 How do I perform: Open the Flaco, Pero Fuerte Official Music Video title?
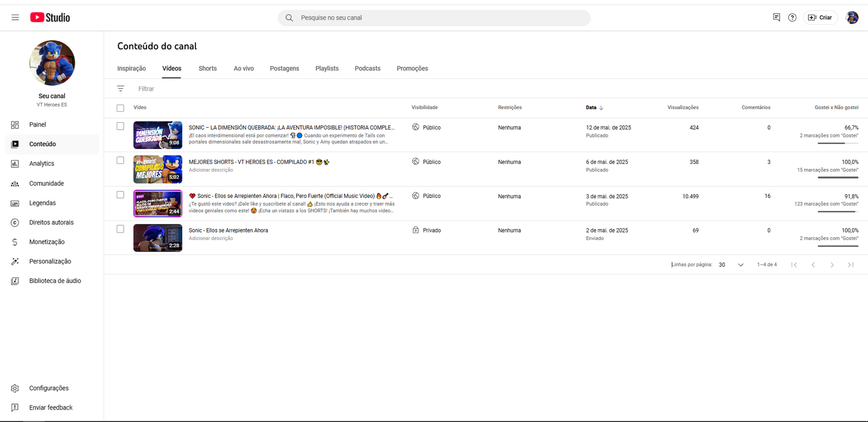(290, 196)
